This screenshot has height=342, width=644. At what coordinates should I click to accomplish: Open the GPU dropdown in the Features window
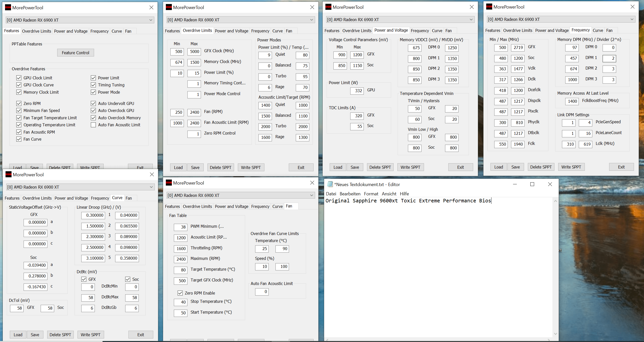[x=151, y=20]
